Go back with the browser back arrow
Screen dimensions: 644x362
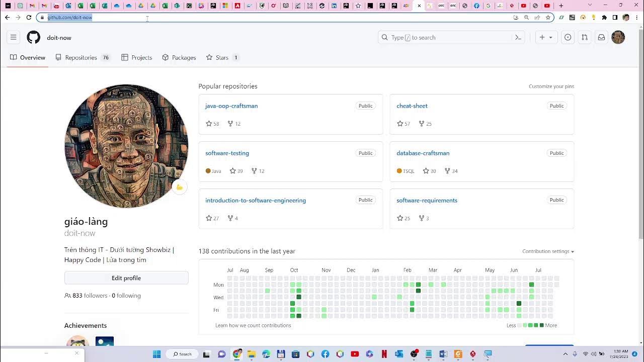(x=7, y=17)
